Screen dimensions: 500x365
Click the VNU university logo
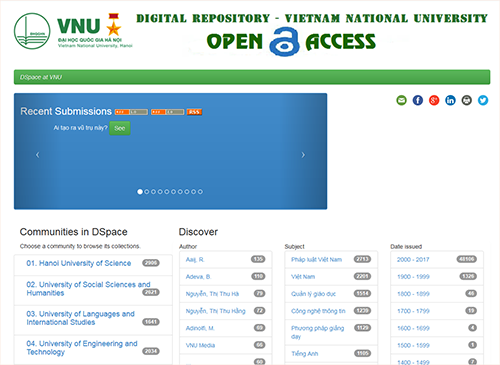pyautogui.click(x=73, y=31)
